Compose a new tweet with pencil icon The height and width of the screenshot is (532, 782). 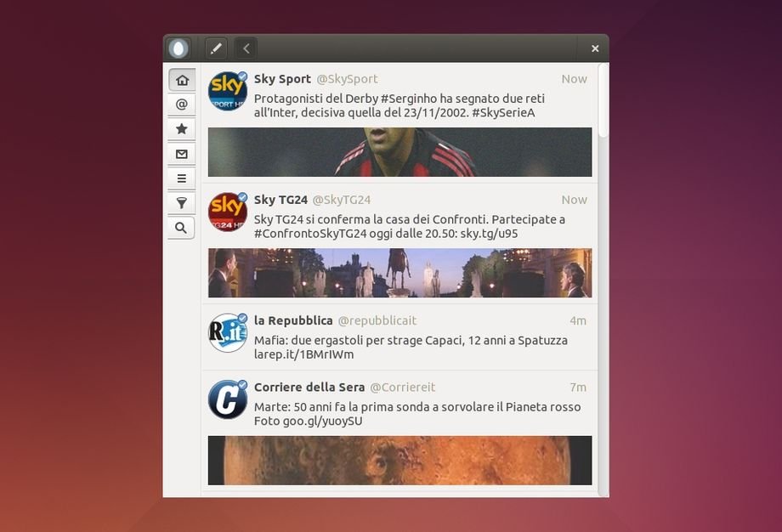point(216,48)
